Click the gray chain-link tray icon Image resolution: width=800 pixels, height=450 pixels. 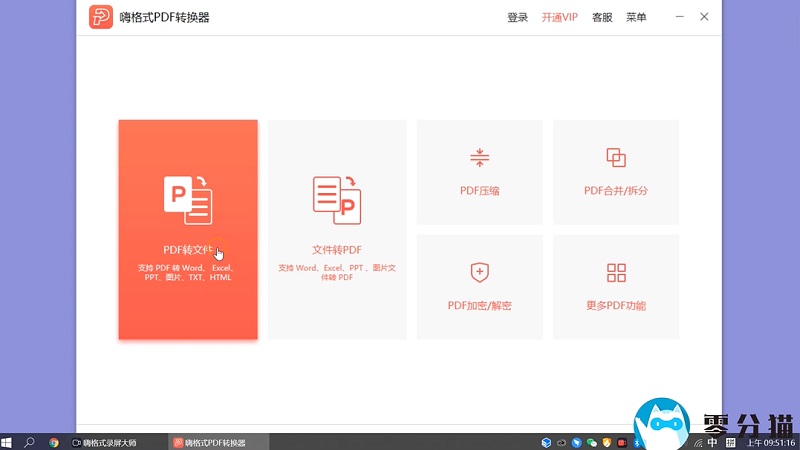point(561,442)
